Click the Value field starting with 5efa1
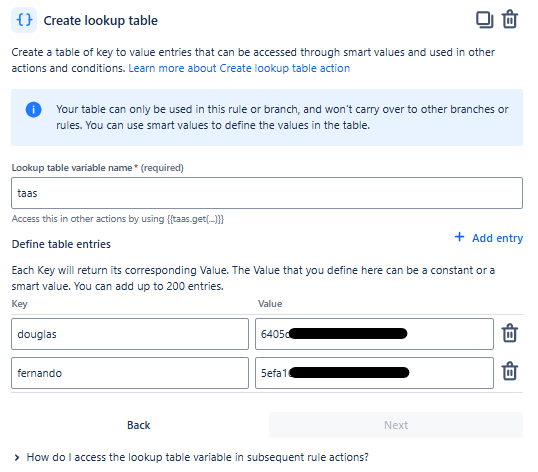The height and width of the screenshot is (472, 538). click(374, 373)
